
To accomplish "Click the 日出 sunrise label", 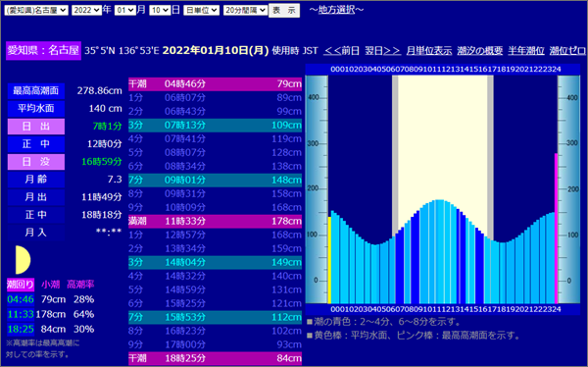I will (x=36, y=127).
